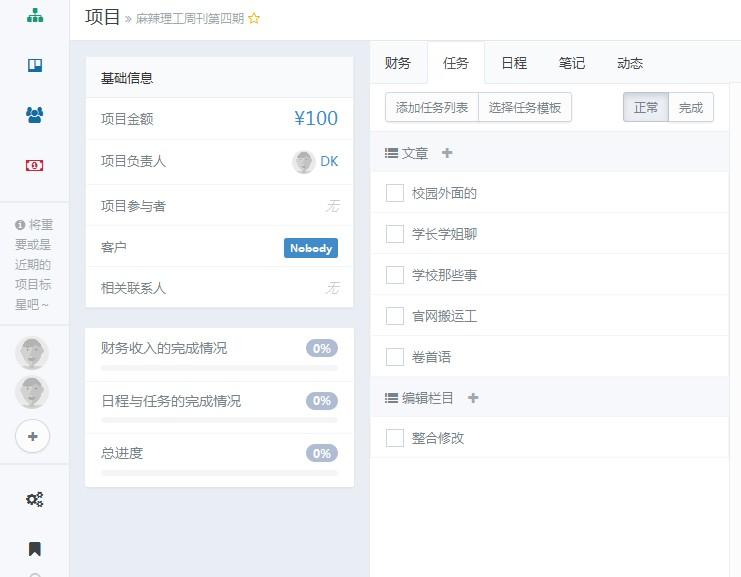Add a task to the 编辑栏目 list
The height and width of the screenshot is (577, 741).
(473, 398)
